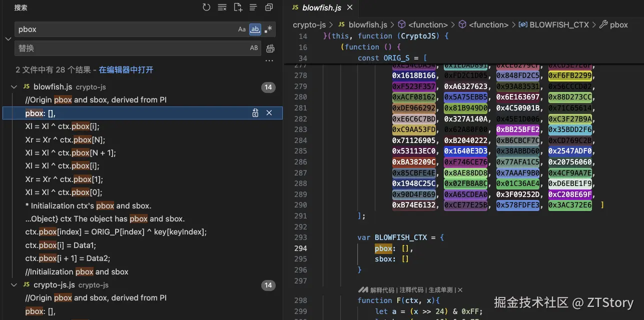The height and width of the screenshot is (320, 644).
Task: Dismiss the selected 'pbox: [],' result
Action: pyautogui.click(x=269, y=113)
